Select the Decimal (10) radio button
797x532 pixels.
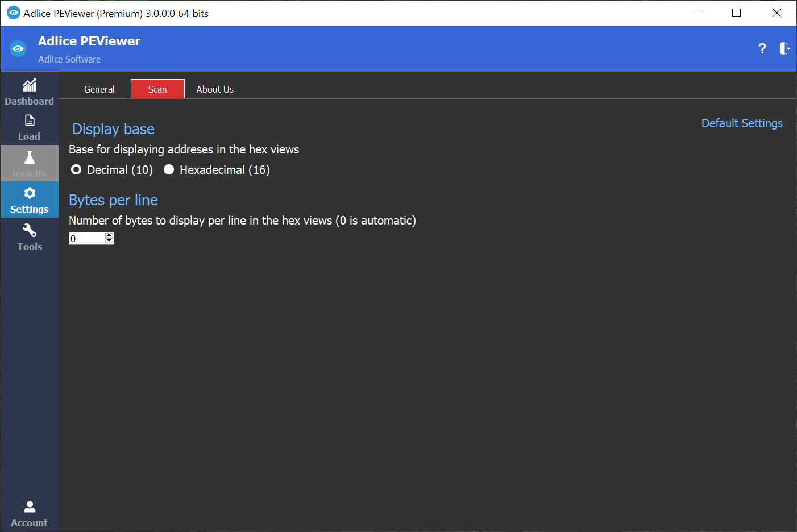(76, 170)
